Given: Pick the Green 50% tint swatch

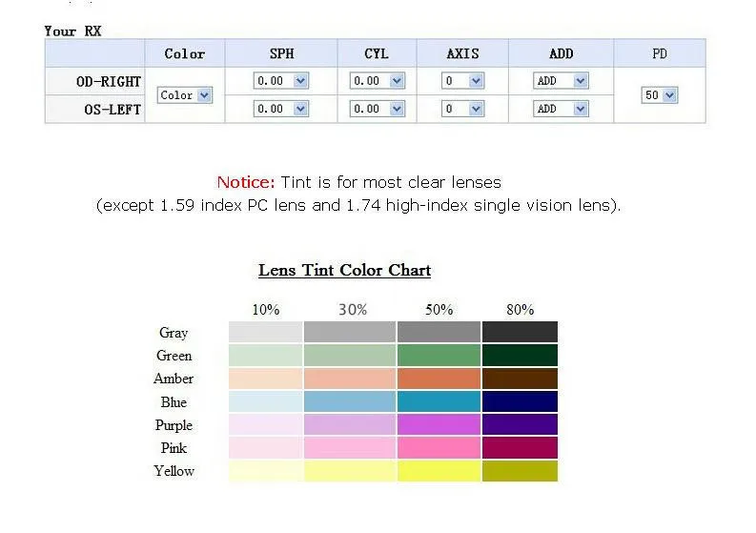Looking at the screenshot, I should (439, 355).
